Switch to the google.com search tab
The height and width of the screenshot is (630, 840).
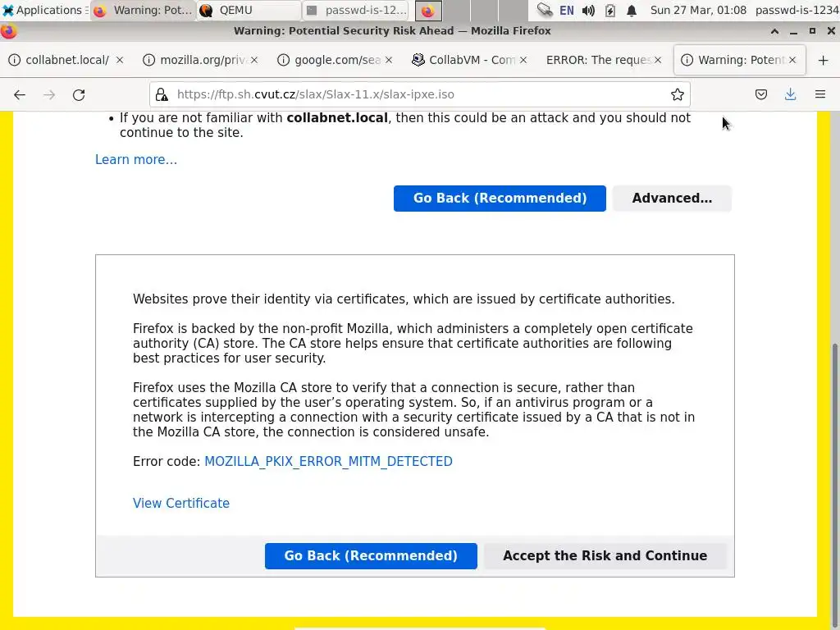(336, 60)
